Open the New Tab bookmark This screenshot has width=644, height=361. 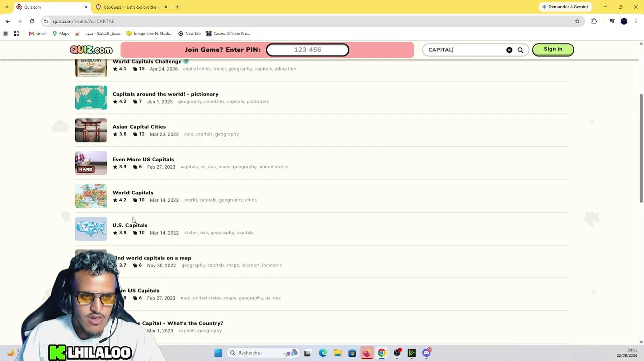coord(189,34)
